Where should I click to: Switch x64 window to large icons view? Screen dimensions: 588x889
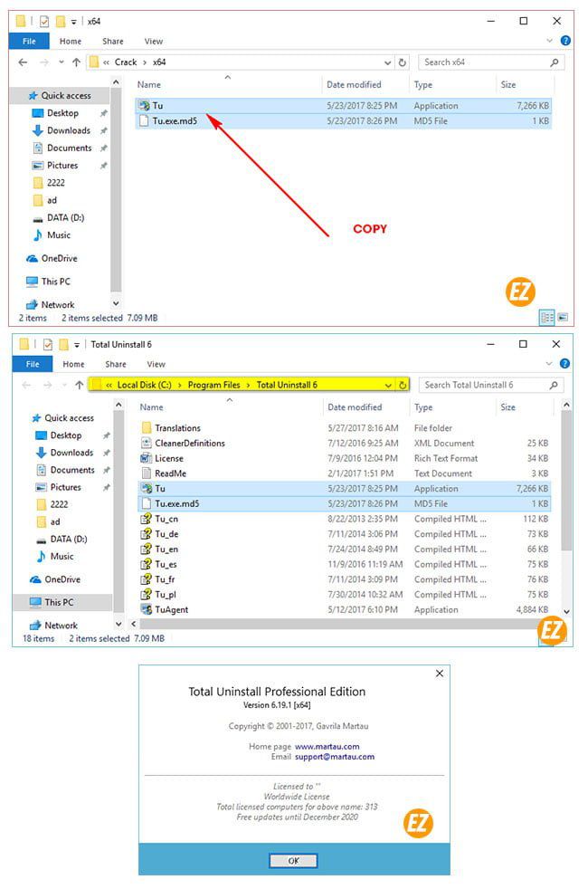563,318
